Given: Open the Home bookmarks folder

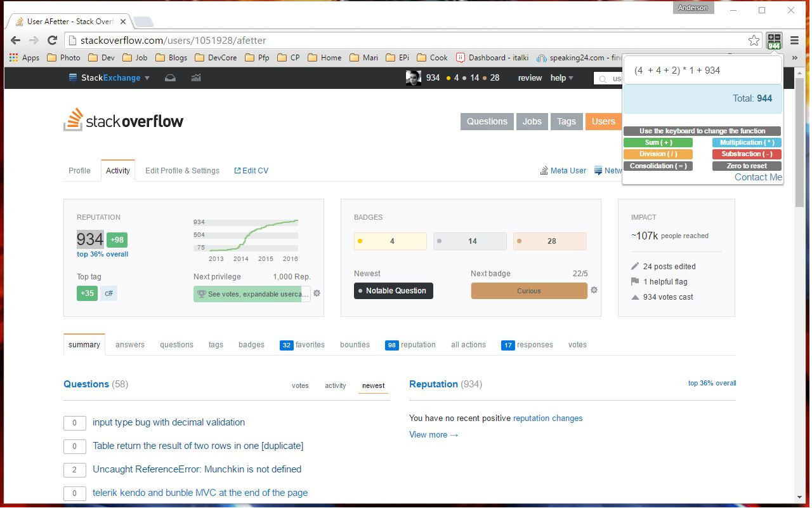Looking at the screenshot, I should click(324, 57).
